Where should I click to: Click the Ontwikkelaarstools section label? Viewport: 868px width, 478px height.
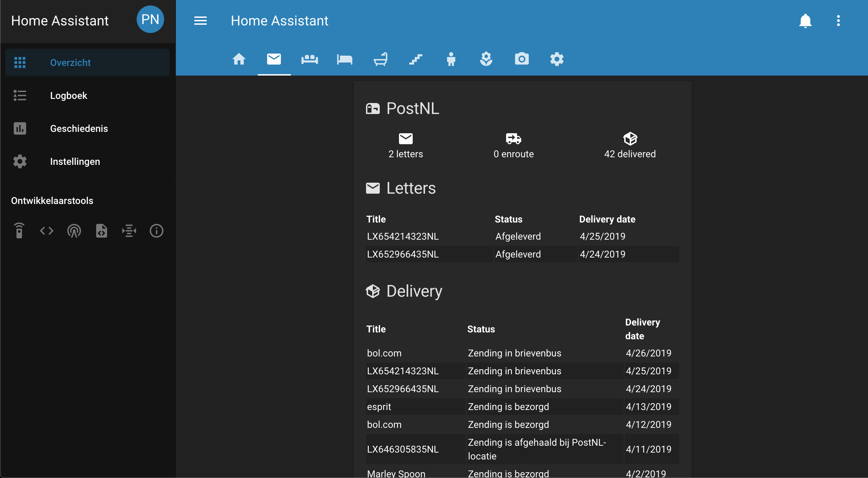point(52,201)
